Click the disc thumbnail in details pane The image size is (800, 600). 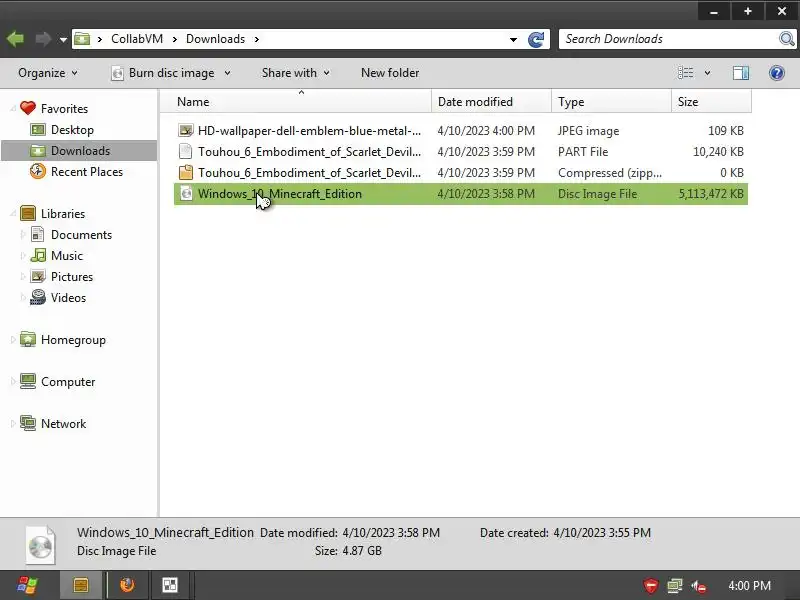[40, 545]
